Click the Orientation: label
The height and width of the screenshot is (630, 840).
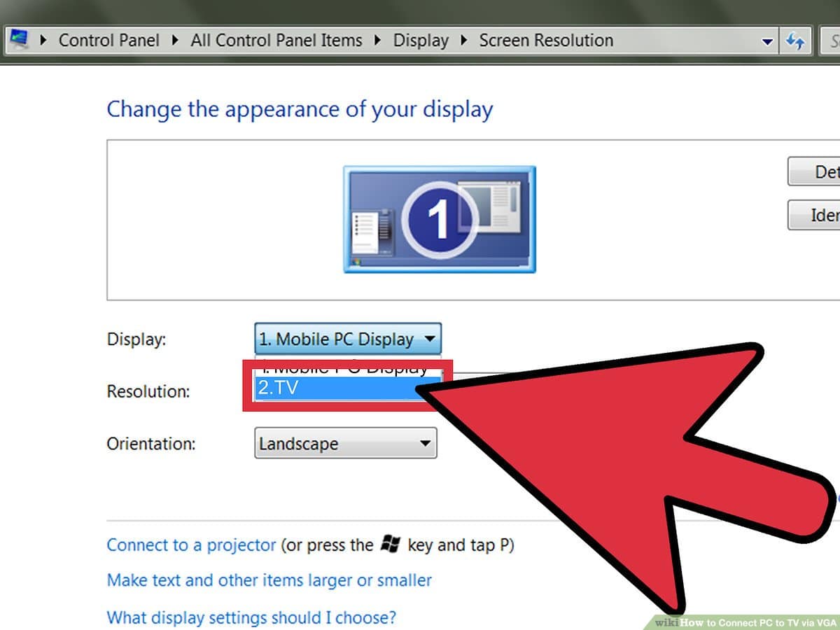[151, 444]
